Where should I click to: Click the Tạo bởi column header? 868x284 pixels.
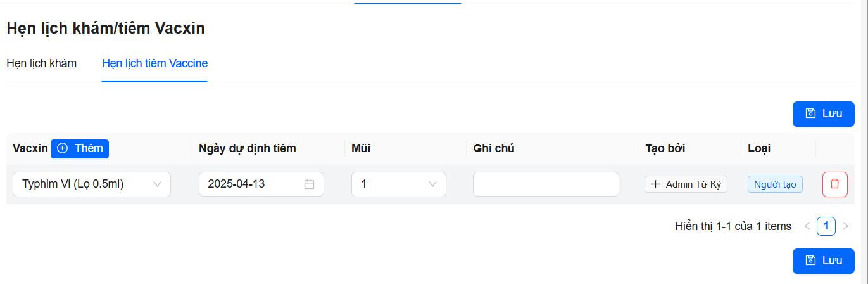click(665, 148)
